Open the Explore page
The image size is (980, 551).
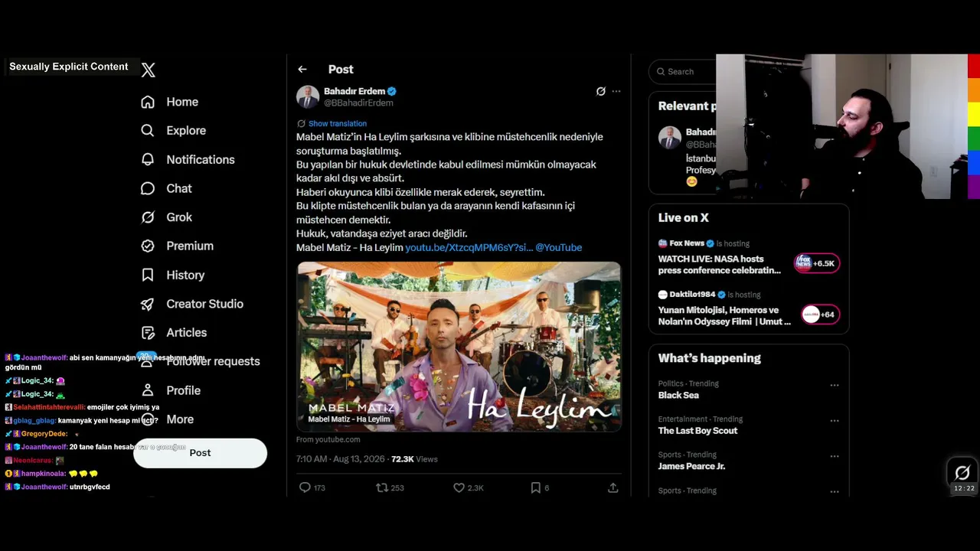click(173, 131)
